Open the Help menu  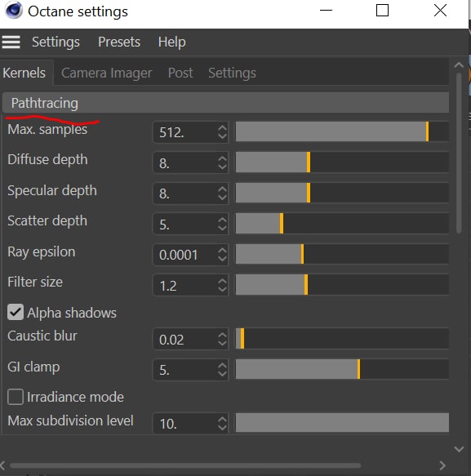pyautogui.click(x=171, y=42)
